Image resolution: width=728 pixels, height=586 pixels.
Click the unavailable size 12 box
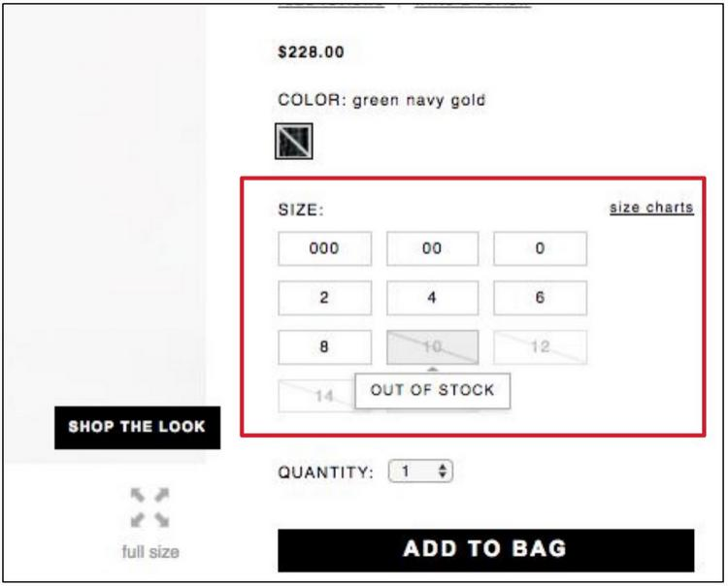(x=540, y=347)
